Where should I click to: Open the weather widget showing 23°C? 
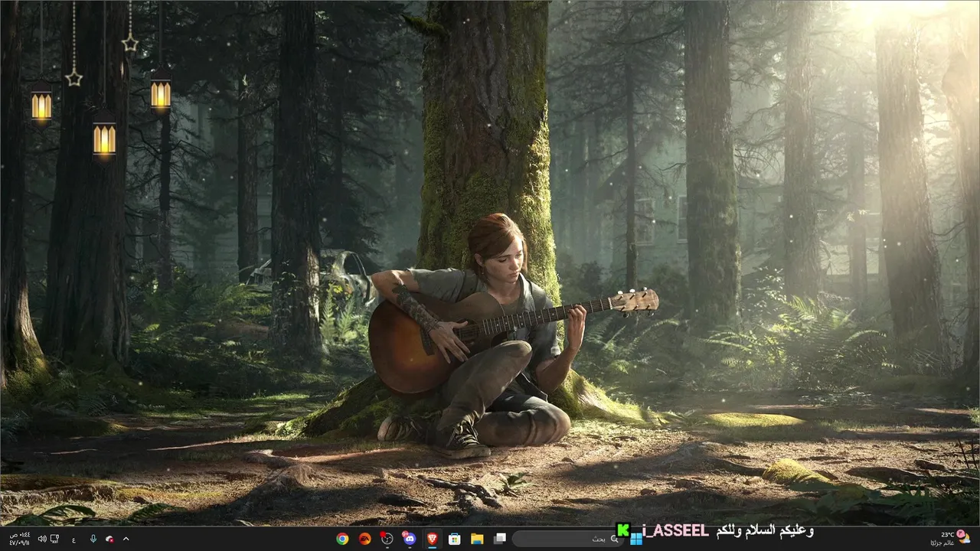(952, 539)
